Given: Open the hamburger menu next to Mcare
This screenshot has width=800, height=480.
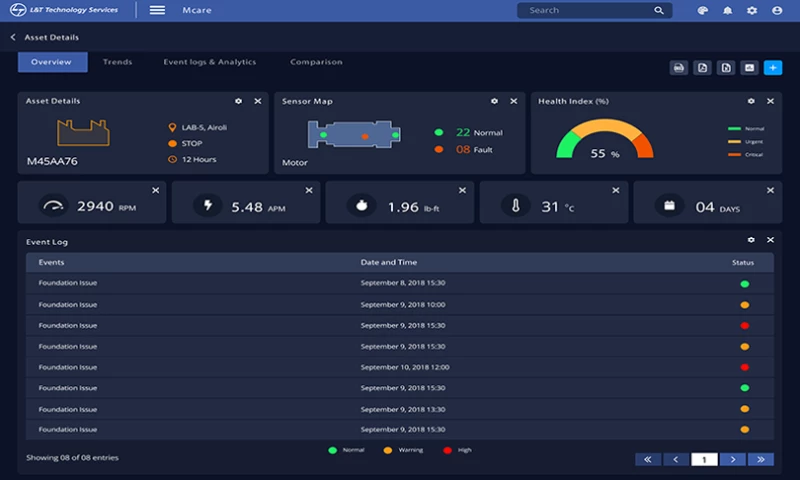Looking at the screenshot, I should pos(157,10).
